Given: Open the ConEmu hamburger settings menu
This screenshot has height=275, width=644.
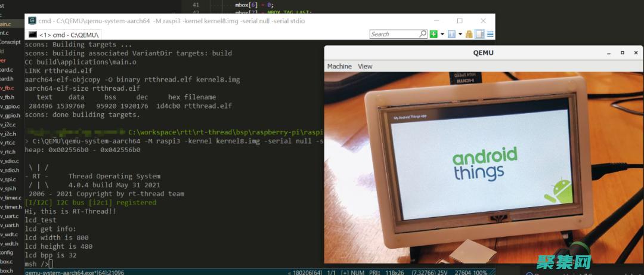Looking at the screenshot, I should (x=490, y=35).
